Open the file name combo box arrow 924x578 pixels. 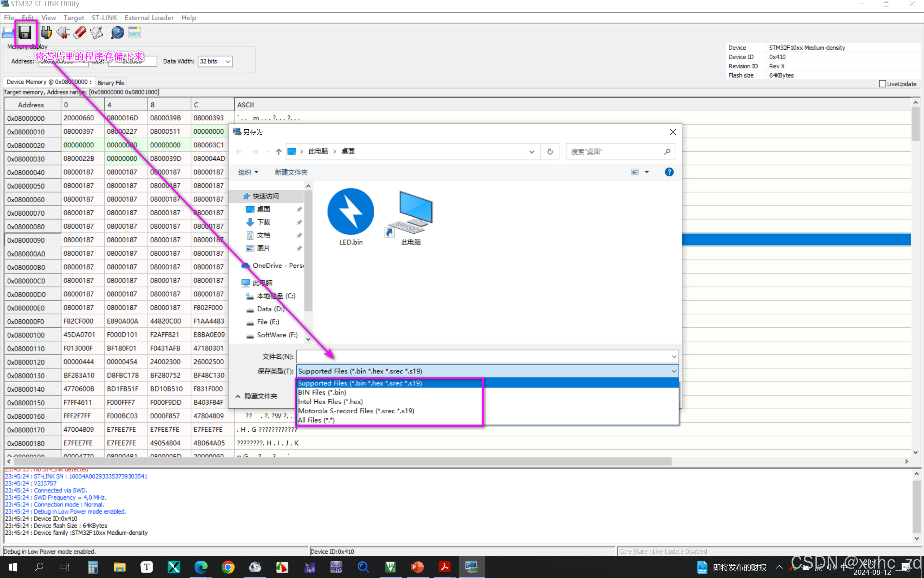pos(674,356)
